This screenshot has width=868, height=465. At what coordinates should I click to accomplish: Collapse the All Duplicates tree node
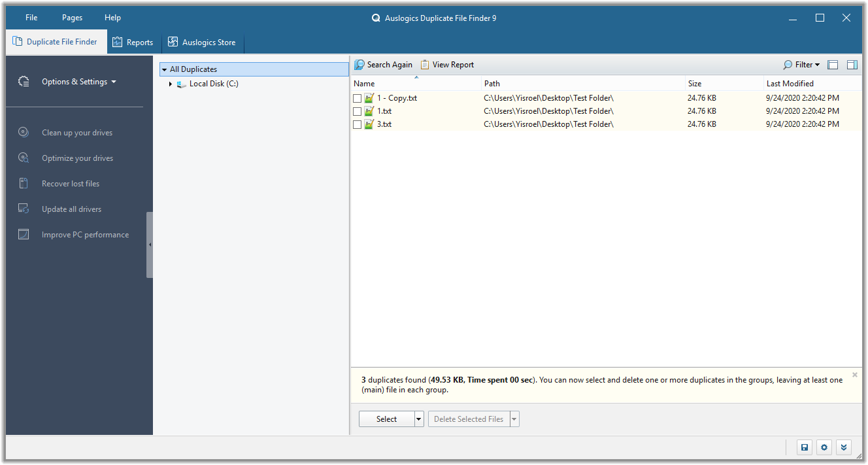point(165,69)
